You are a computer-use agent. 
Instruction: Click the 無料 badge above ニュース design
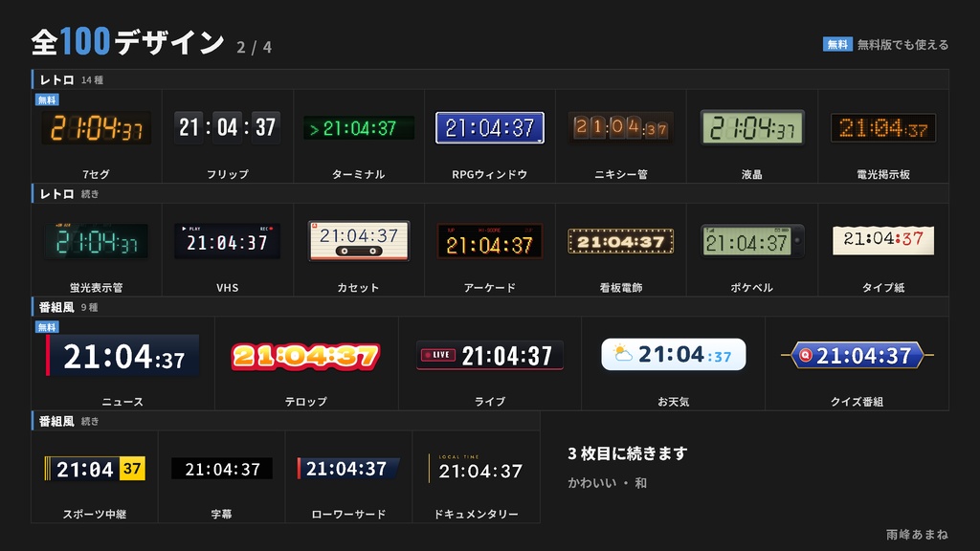47,327
